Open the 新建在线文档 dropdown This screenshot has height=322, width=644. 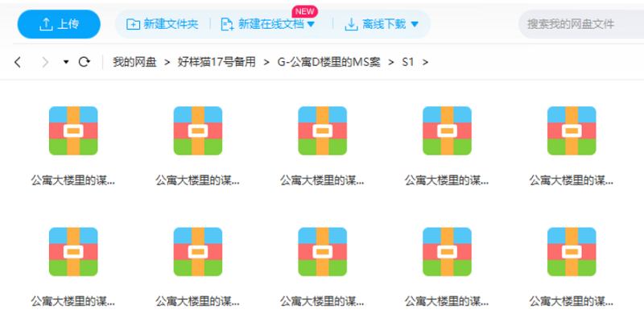click(268, 24)
